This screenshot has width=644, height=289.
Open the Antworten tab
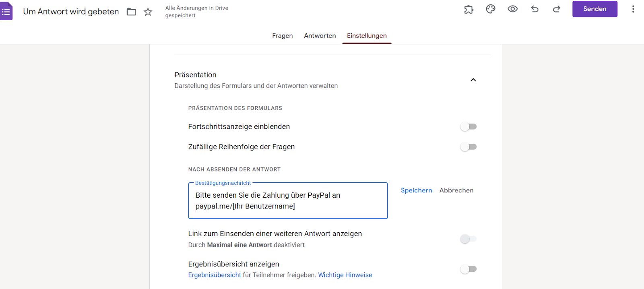pyautogui.click(x=320, y=36)
